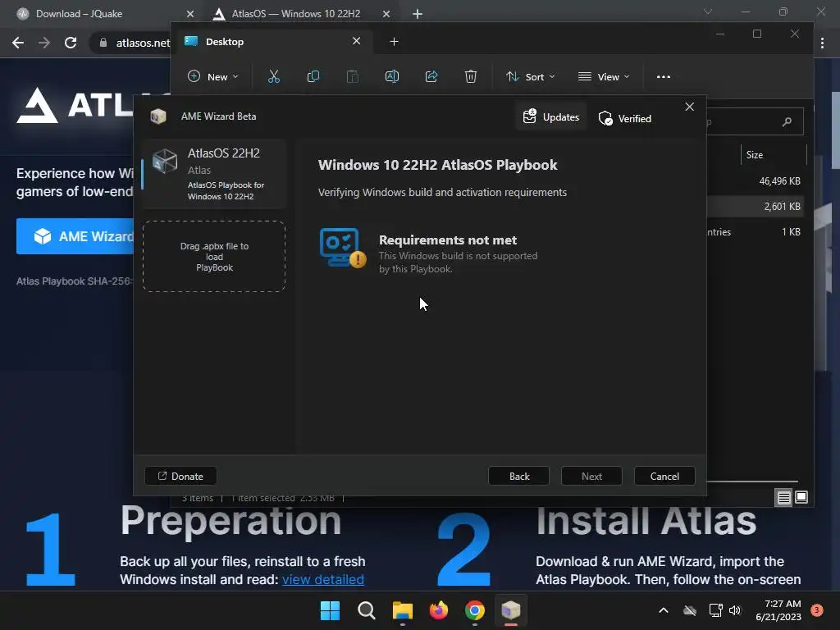This screenshot has width=840, height=630.
Task: Open the view detailed link on webpage
Action: pyautogui.click(x=323, y=579)
